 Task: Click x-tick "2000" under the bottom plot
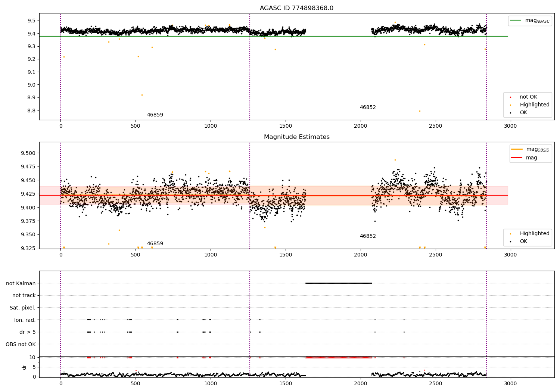point(361,384)
